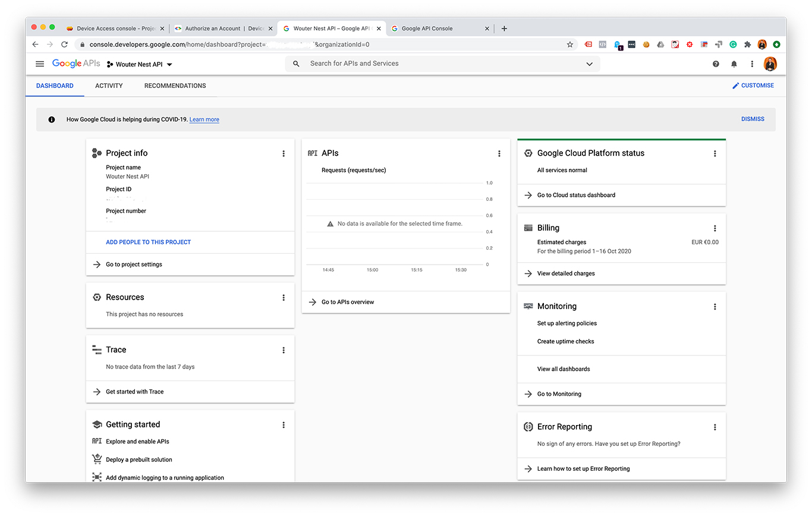The image size is (812, 516).
Task: Switch to the Recommendations tab
Action: point(175,86)
